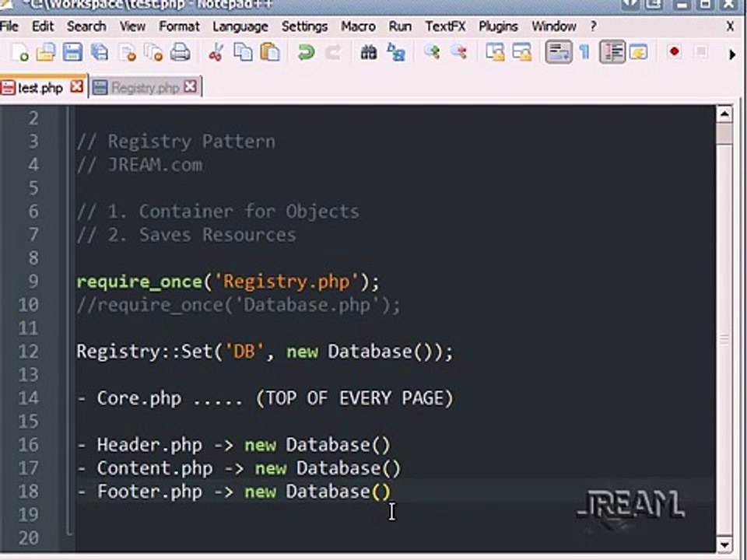Save the current file with the floppy icon

[x=72, y=52]
